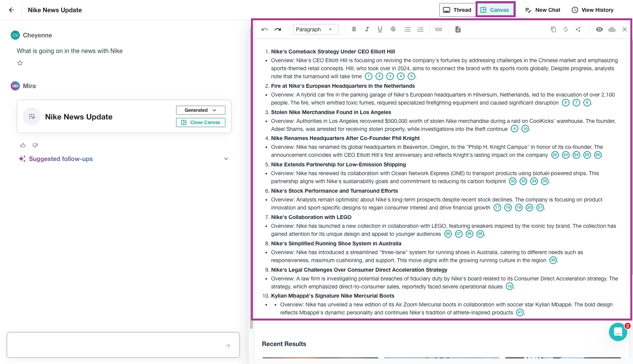The height and width of the screenshot is (364, 633).
Task: Toggle underline formatting in canvas toolbar
Action: click(x=380, y=29)
